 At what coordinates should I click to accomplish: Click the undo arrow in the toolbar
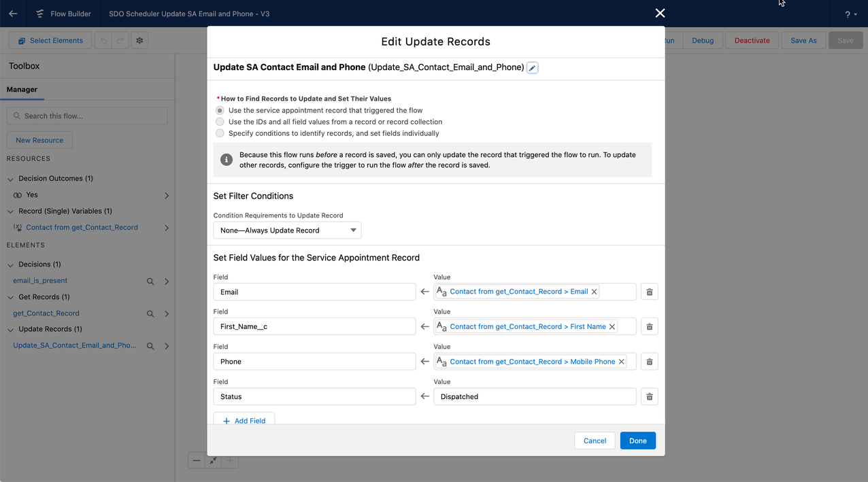(102, 40)
